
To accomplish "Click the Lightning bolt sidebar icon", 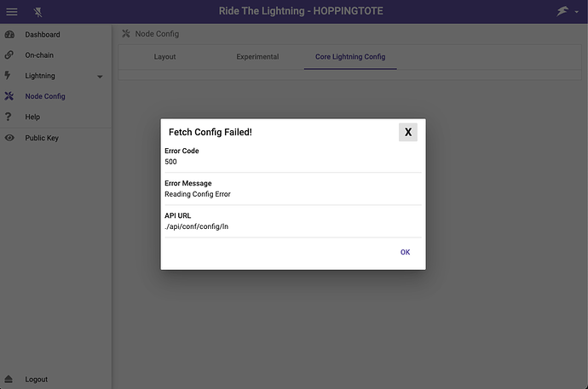I will (x=9, y=76).
